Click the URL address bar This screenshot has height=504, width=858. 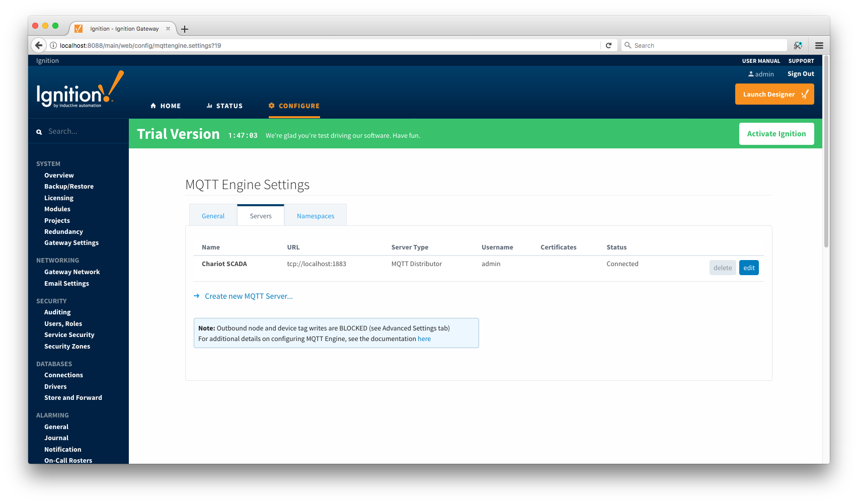coord(327,45)
